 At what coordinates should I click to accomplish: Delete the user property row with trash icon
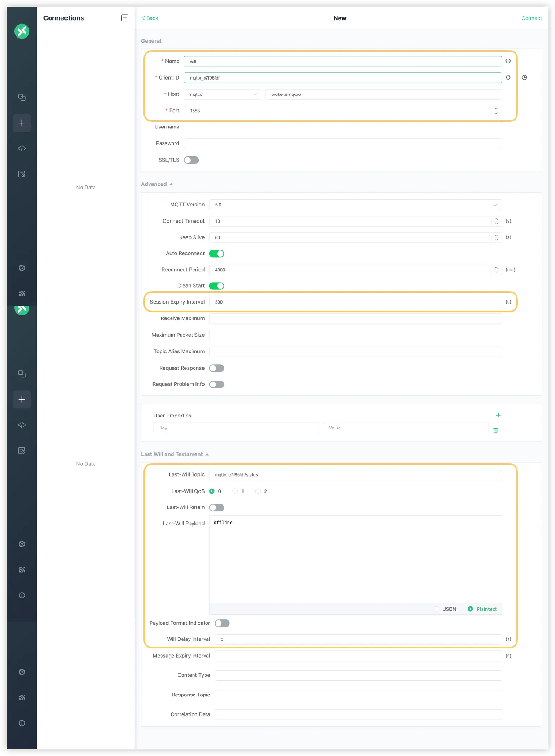[495, 430]
